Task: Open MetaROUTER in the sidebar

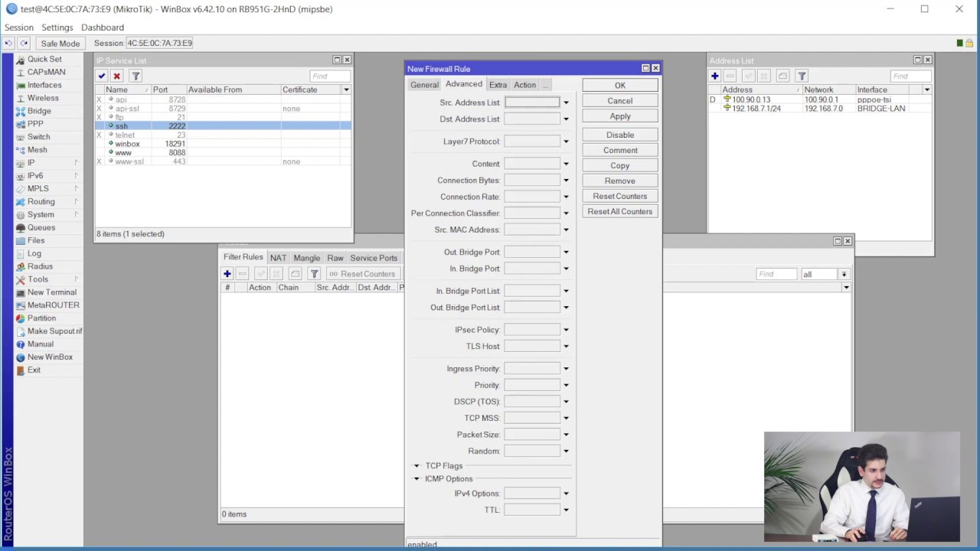Action: (x=53, y=305)
